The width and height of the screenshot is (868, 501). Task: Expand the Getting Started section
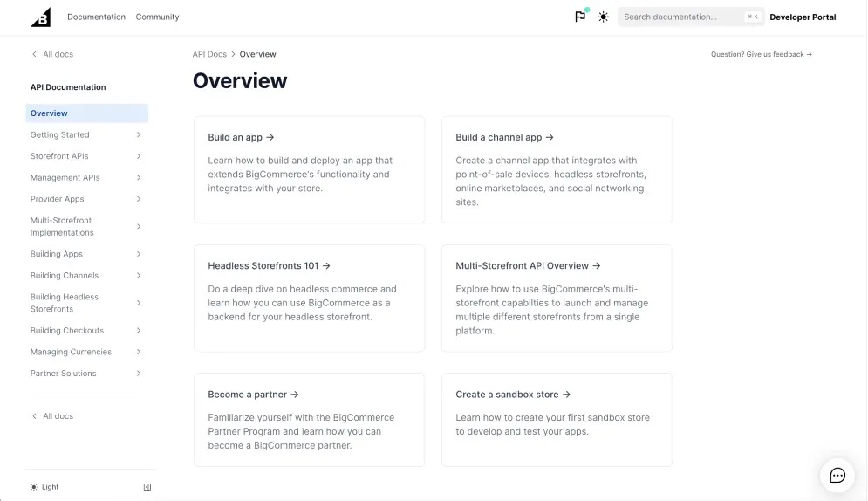tap(86, 134)
